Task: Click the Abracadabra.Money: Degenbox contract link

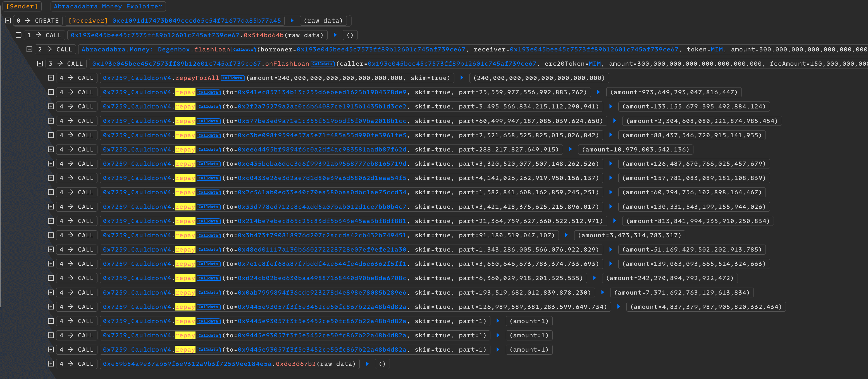Action: [135, 49]
